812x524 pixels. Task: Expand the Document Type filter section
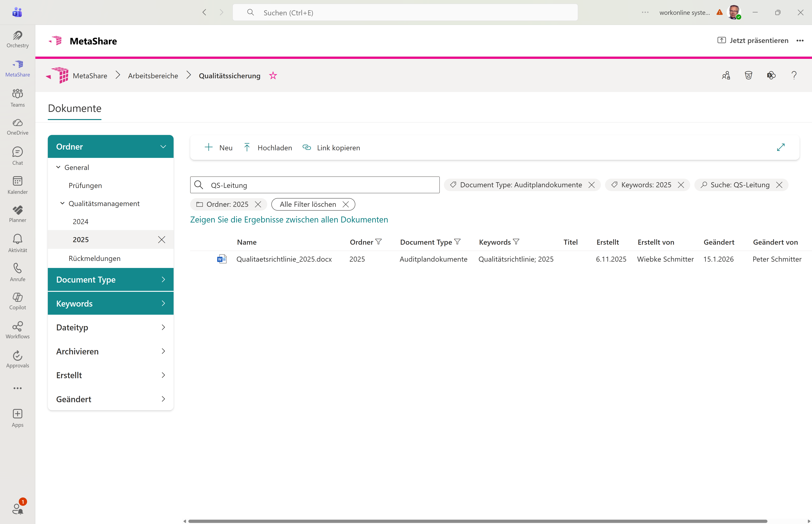pos(111,279)
